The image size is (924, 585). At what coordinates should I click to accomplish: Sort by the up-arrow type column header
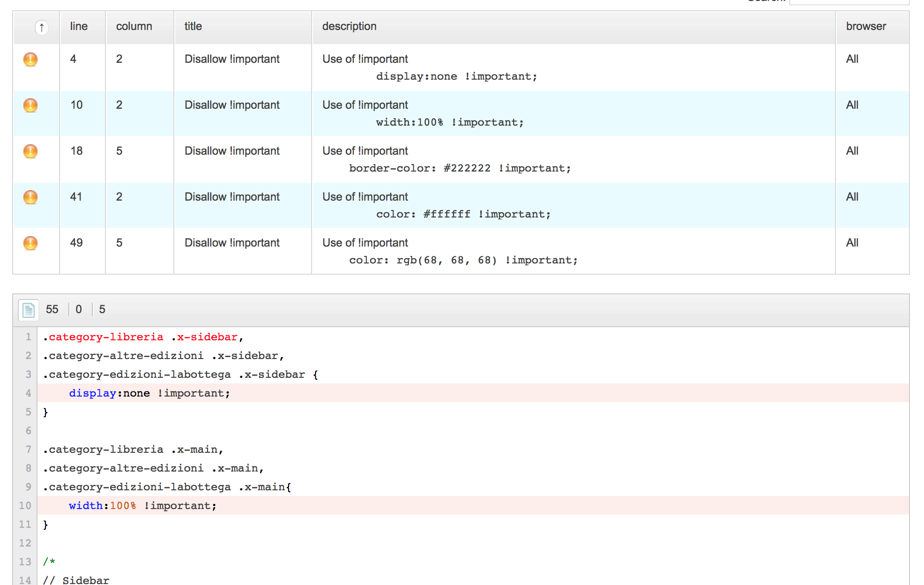click(41, 27)
